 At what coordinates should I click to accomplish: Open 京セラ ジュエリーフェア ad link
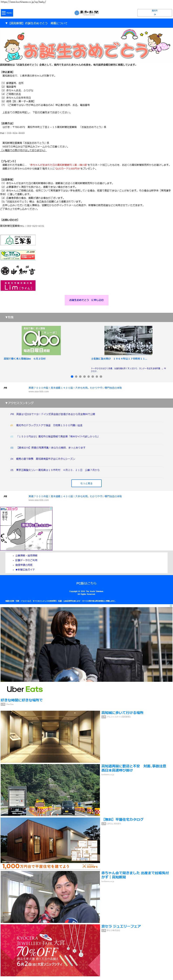121,926
